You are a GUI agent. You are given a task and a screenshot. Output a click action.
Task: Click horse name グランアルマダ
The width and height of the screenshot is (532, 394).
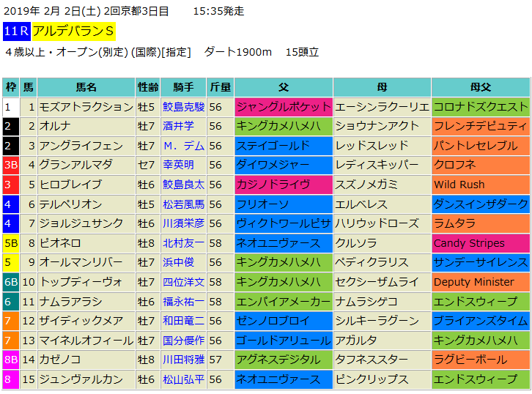76,165
